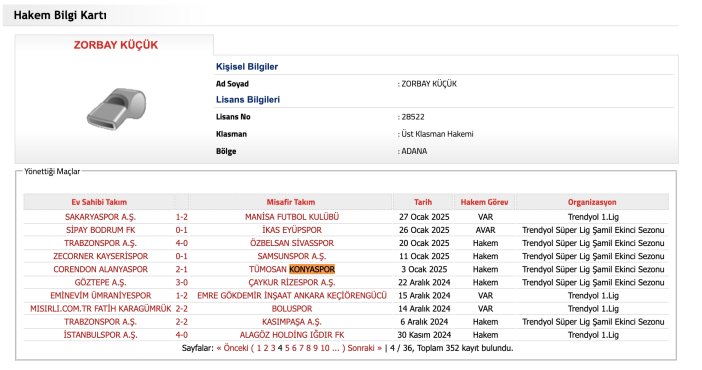The image size is (702, 370).
Task: Open SİPAY BODRUM FK link
Action: click(100, 230)
